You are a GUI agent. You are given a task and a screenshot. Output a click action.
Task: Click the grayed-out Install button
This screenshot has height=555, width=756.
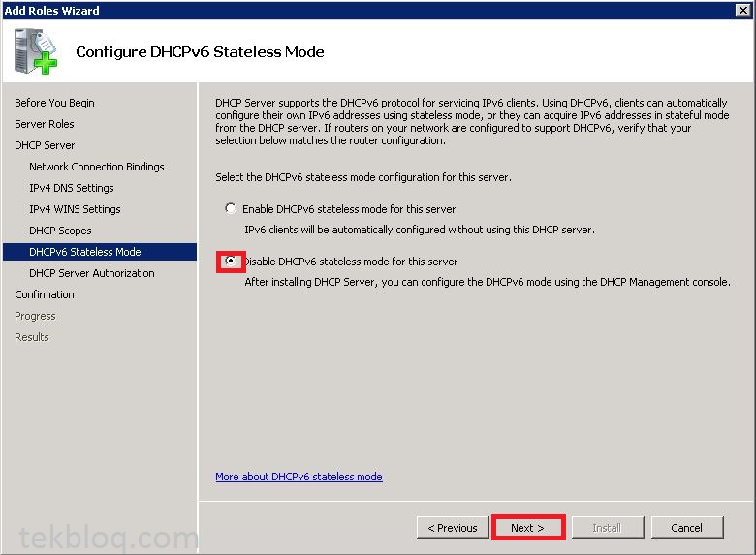tap(607, 528)
